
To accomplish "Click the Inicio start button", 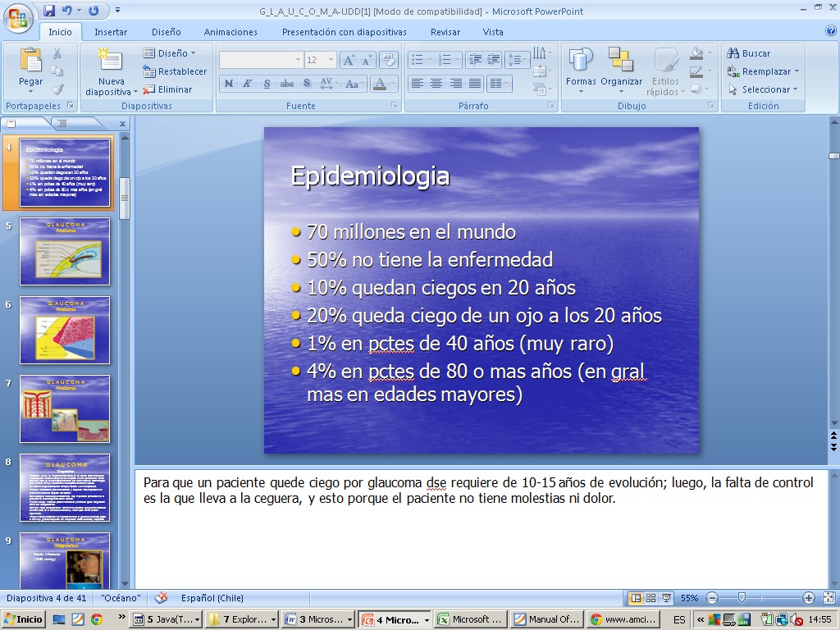I will point(23,619).
